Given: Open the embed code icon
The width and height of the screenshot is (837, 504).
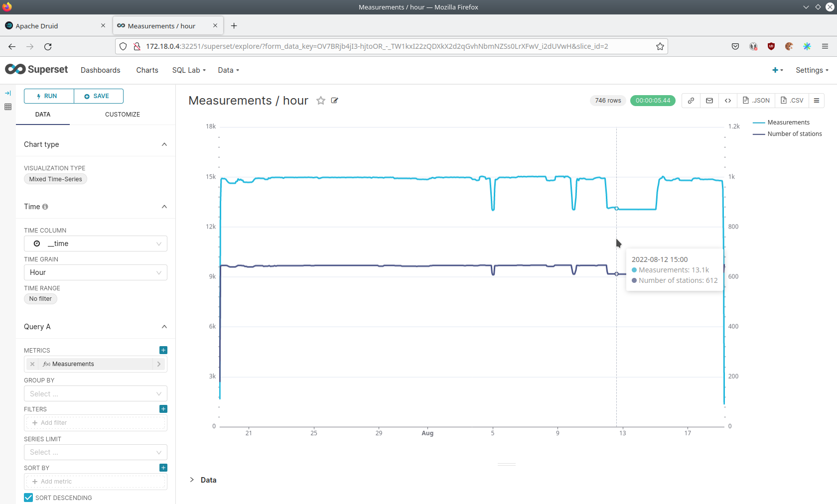Looking at the screenshot, I should coord(728,101).
